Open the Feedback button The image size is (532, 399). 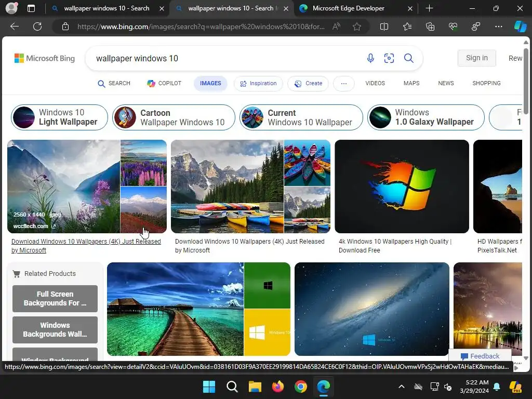480,356
